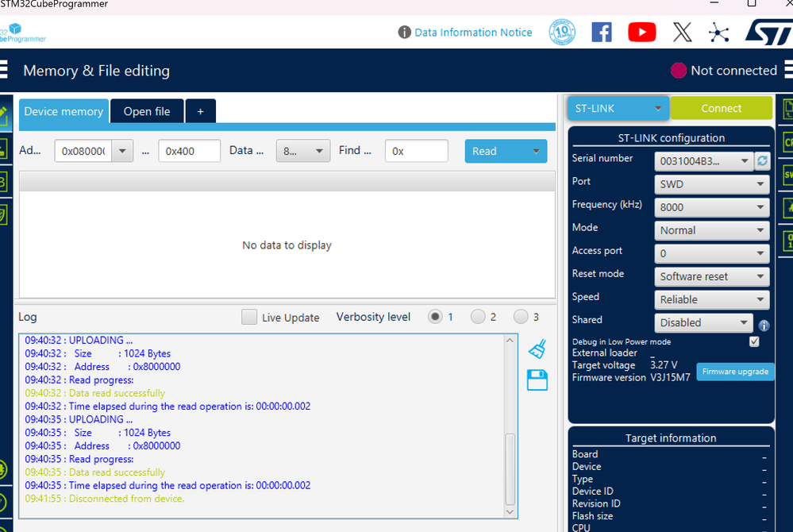The image size is (793, 532).
Task: Open the Shared dropdown showing Disabled
Action: coord(703,322)
